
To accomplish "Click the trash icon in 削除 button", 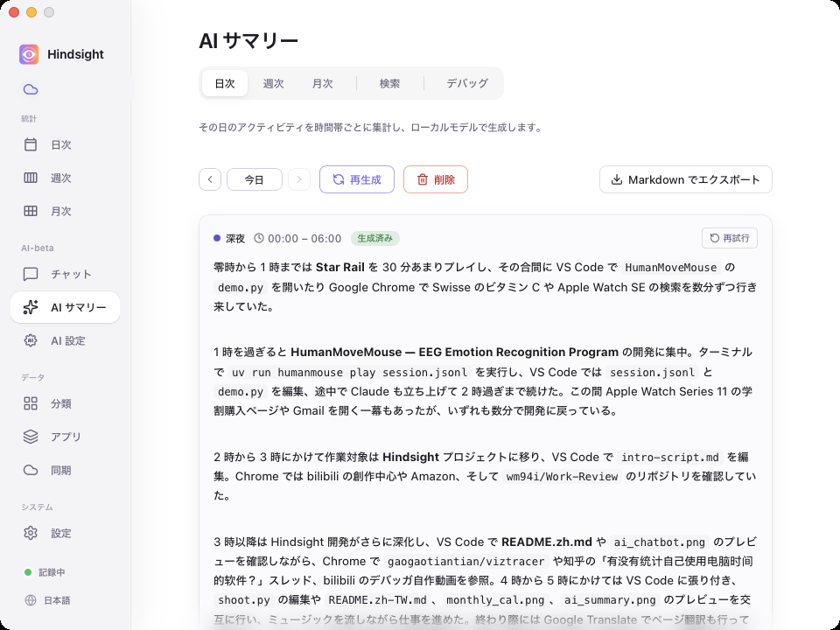I will pyautogui.click(x=423, y=179).
